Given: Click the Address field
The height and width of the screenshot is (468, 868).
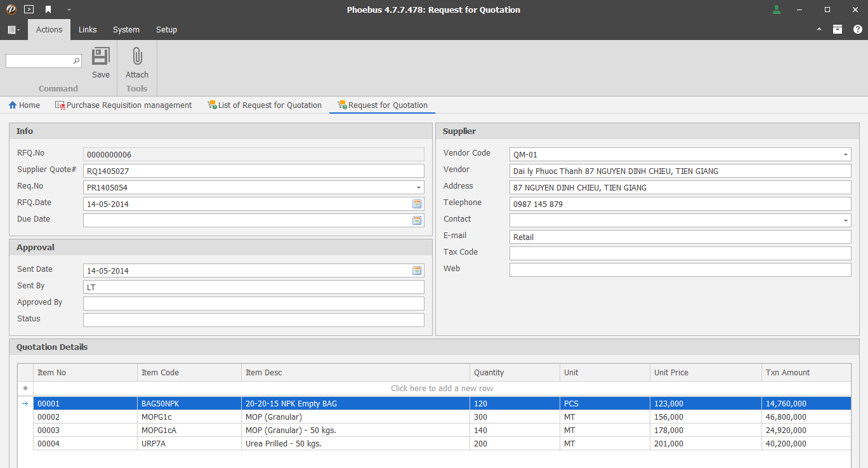Looking at the screenshot, I should click(x=680, y=187).
